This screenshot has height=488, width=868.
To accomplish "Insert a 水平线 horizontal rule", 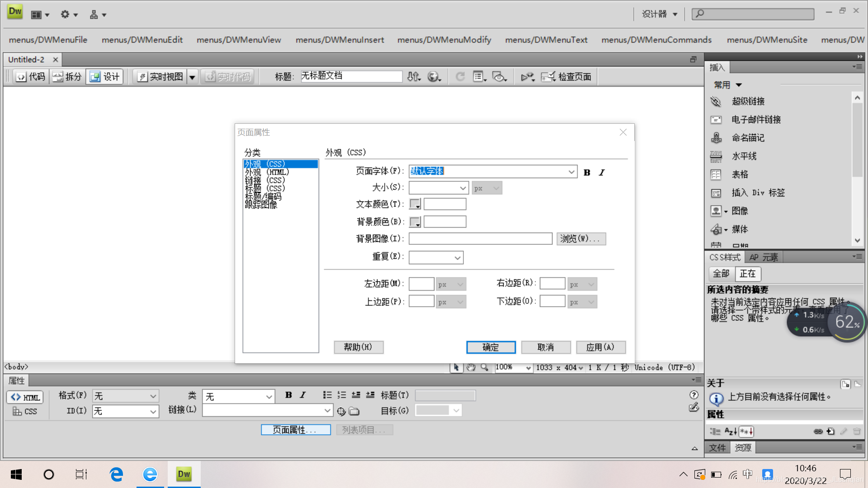I will point(716,156).
